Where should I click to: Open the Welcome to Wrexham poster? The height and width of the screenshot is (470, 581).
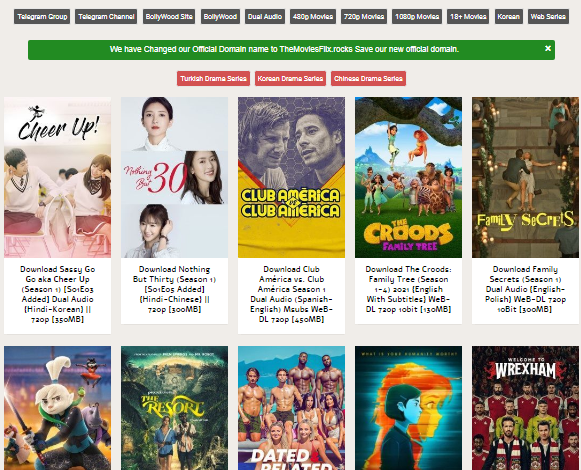(x=525, y=408)
